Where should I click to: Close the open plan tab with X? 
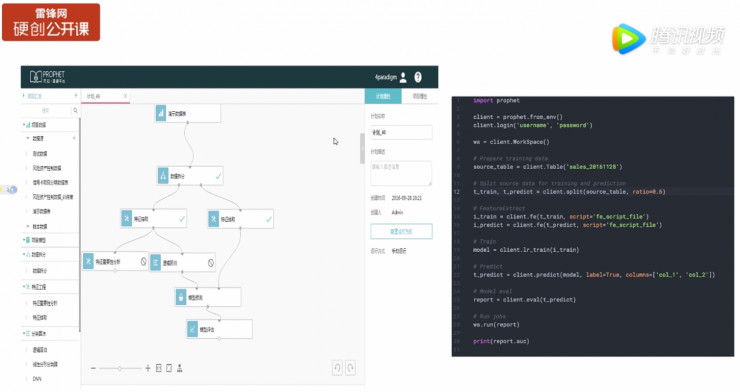126,96
